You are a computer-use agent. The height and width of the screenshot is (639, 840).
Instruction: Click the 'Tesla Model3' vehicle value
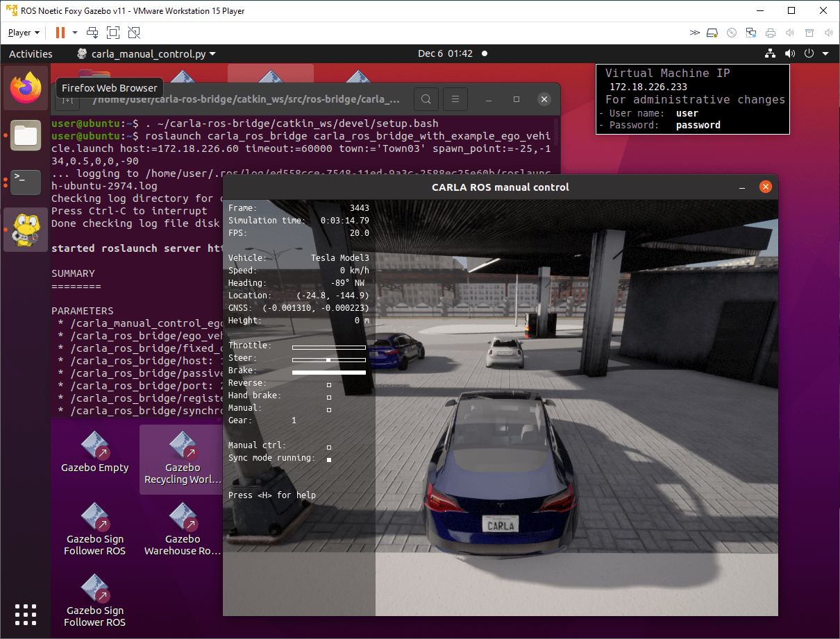pyautogui.click(x=340, y=258)
